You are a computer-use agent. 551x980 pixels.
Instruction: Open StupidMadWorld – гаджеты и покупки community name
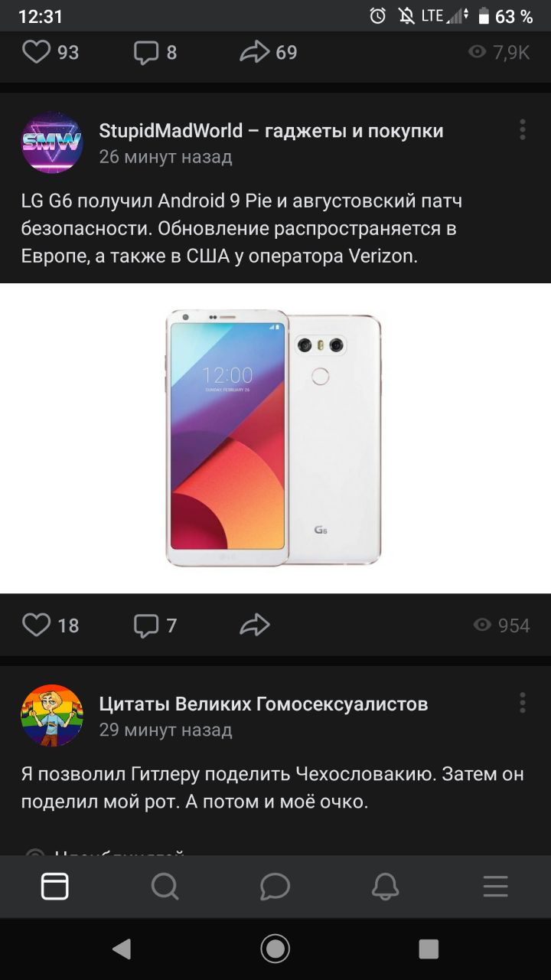[x=271, y=131]
